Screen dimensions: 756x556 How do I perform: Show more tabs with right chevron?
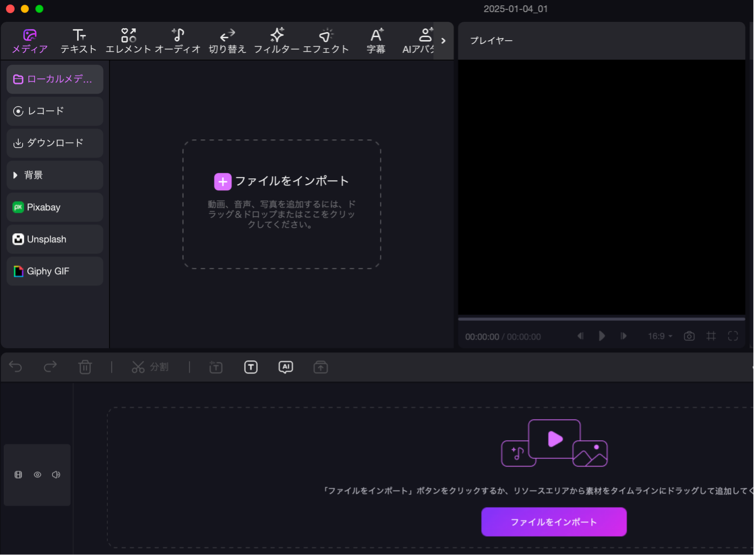pos(443,41)
